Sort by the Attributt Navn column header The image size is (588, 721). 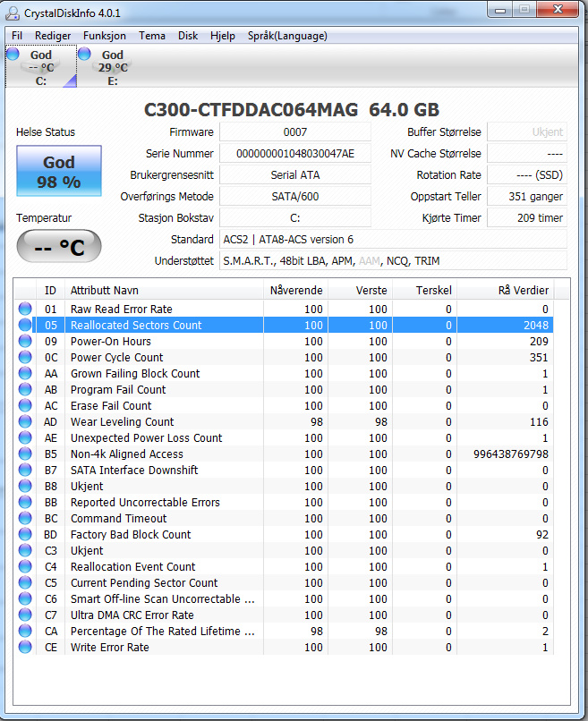[164, 290]
